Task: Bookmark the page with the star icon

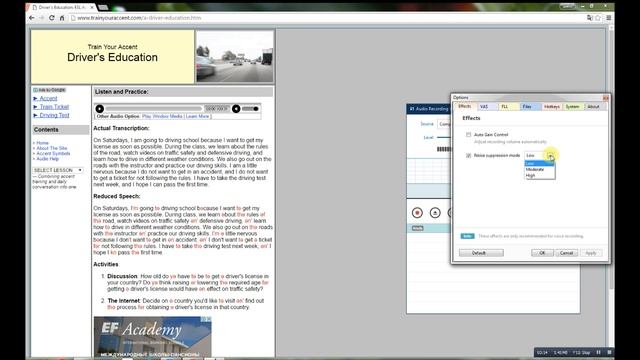Action: point(598,18)
